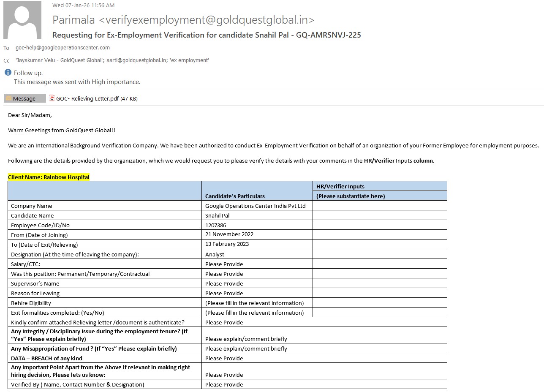Click "Please Provide" in the DATA – BREACH row
Image resolution: width=544 pixels, height=392 pixels.
click(224, 358)
